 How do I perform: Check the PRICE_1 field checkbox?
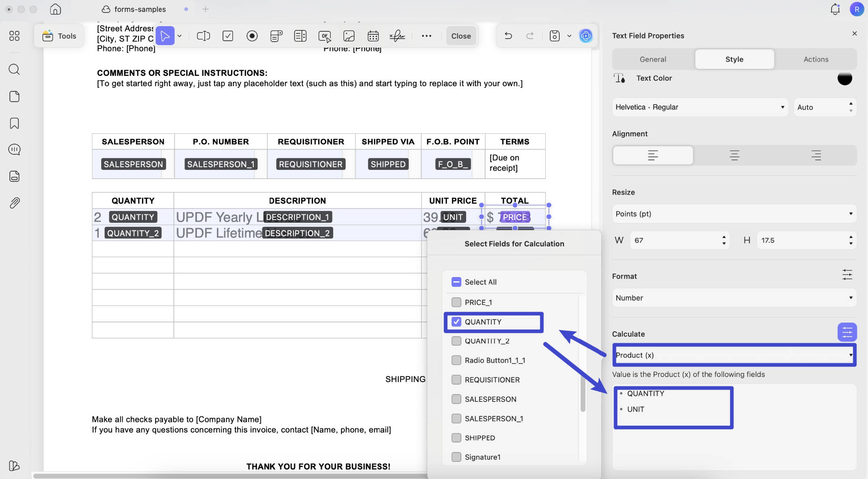456,302
